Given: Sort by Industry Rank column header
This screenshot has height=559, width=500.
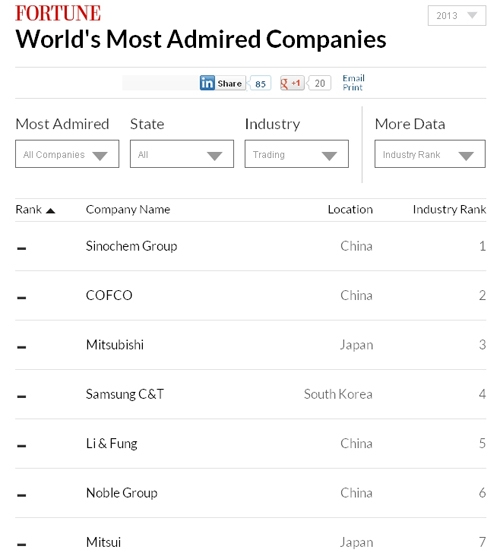Looking at the screenshot, I should (449, 209).
